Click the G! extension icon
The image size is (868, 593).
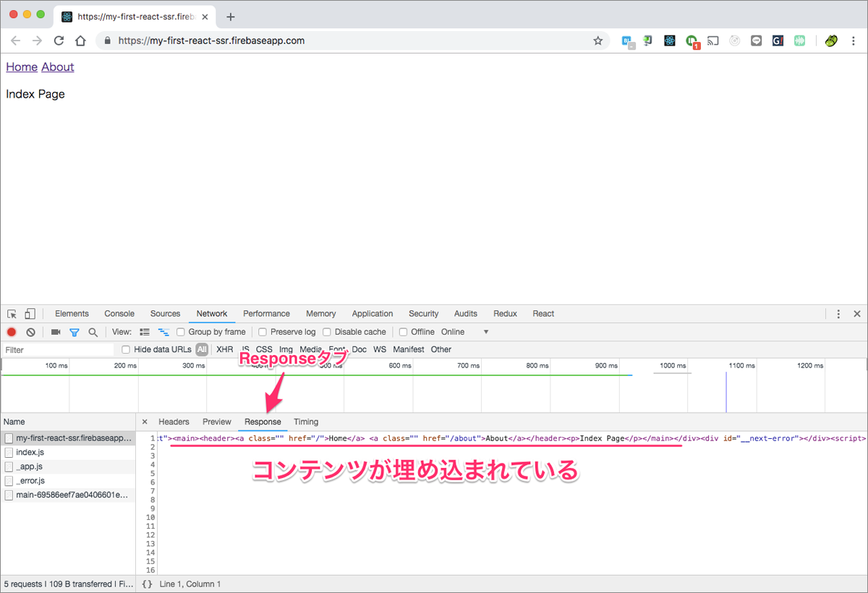[778, 41]
